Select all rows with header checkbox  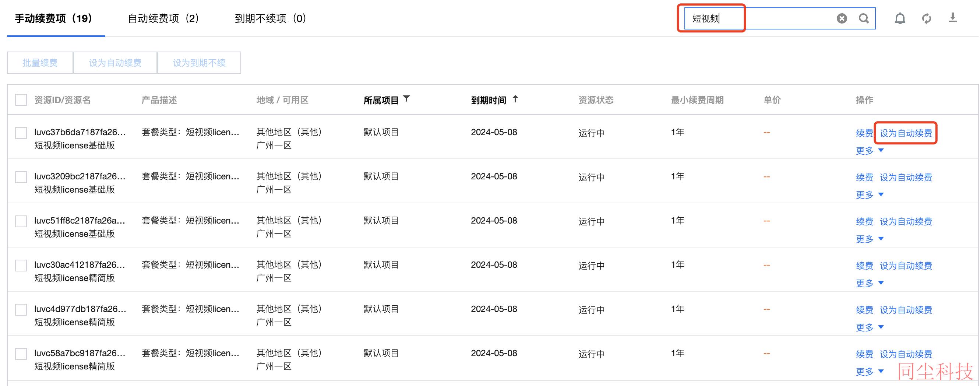coord(21,100)
